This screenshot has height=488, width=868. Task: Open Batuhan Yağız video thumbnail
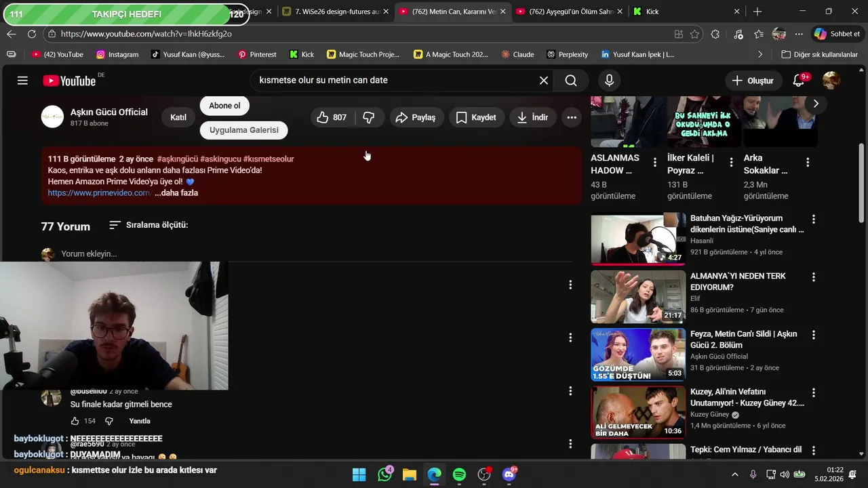(638, 239)
